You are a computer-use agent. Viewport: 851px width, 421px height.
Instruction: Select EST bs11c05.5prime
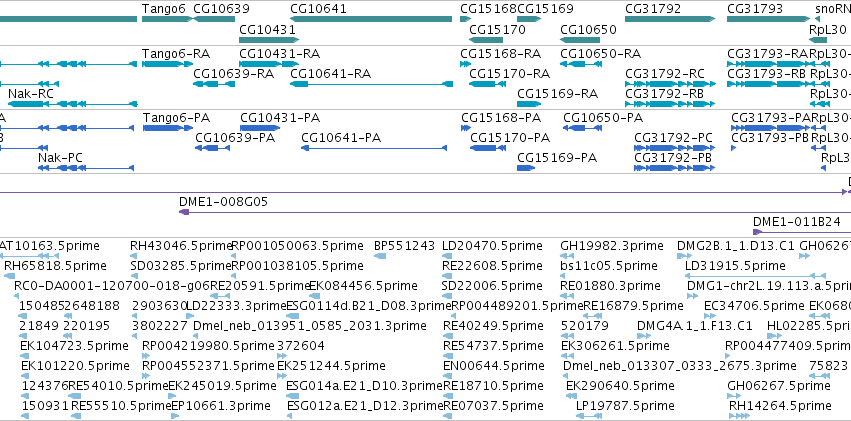click(608, 266)
